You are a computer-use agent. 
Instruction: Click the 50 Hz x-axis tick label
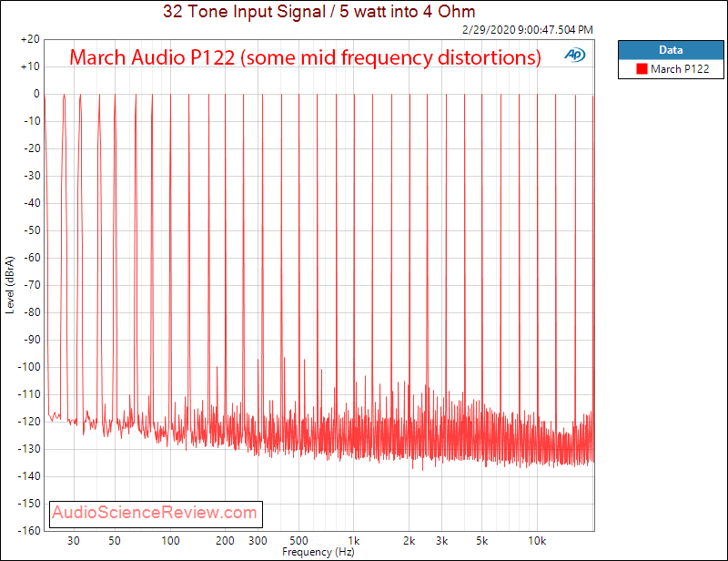tap(115, 541)
